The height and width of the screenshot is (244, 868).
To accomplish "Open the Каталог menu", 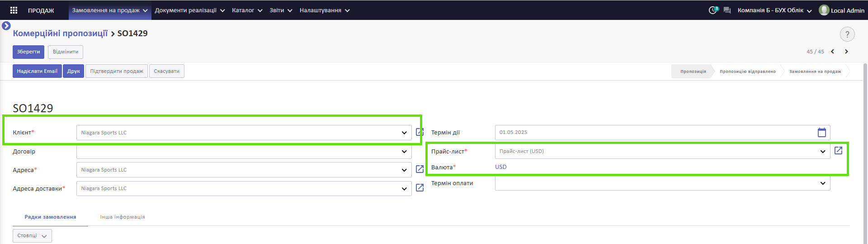I will (247, 10).
